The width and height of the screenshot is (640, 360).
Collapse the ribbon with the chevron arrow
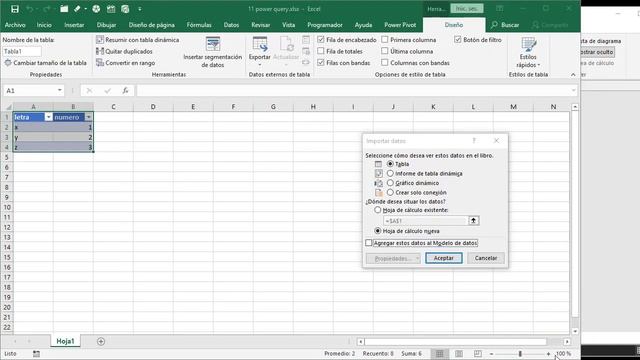(573, 75)
